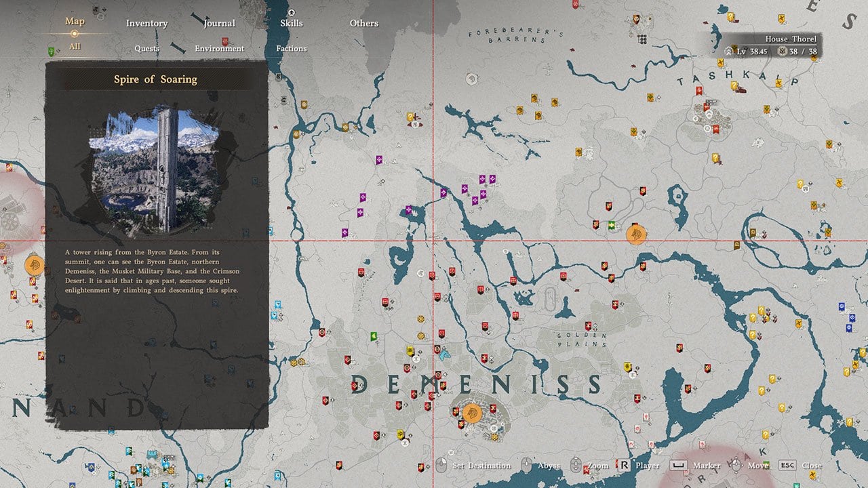Click the Set Destination mouse hint
Image resolution: width=868 pixels, height=488 pixels.
(x=474, y=466)
